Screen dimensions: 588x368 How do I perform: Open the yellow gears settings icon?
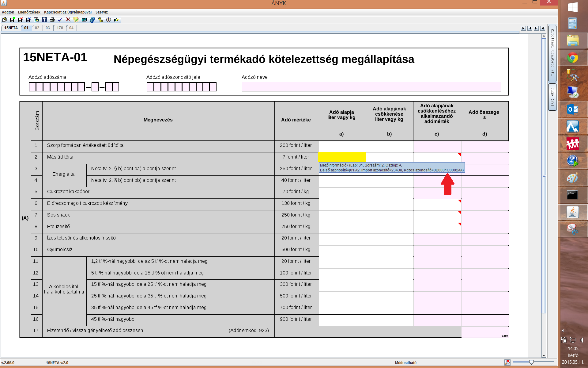(x=100, y=20)
